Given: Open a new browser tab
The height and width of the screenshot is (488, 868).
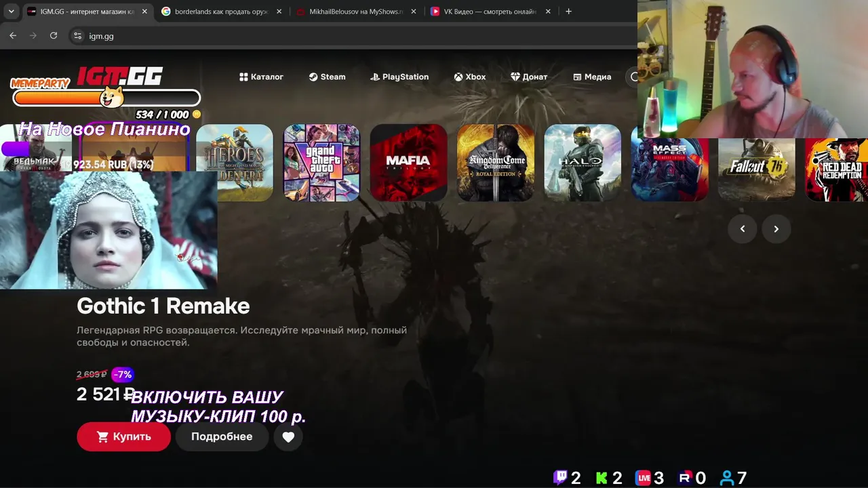Looking at the screenshot, I should 568,12.
